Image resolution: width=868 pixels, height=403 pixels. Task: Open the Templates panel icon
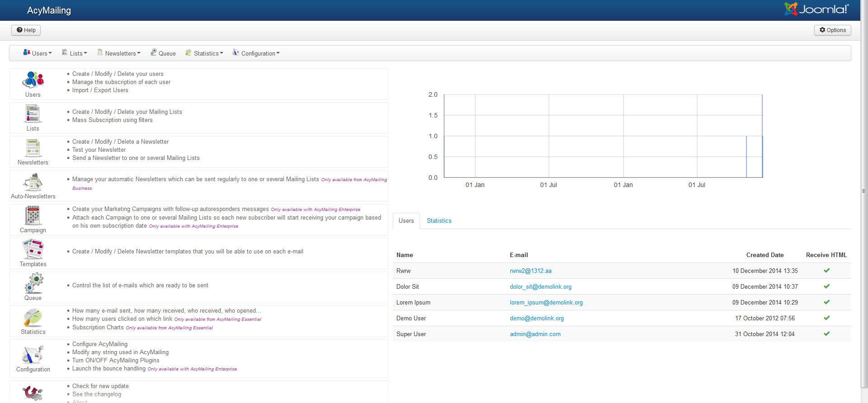pos(33,249)
